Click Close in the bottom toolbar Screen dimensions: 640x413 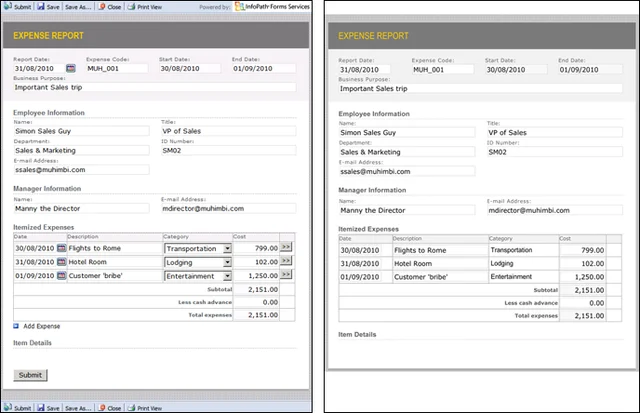[110, 408]
